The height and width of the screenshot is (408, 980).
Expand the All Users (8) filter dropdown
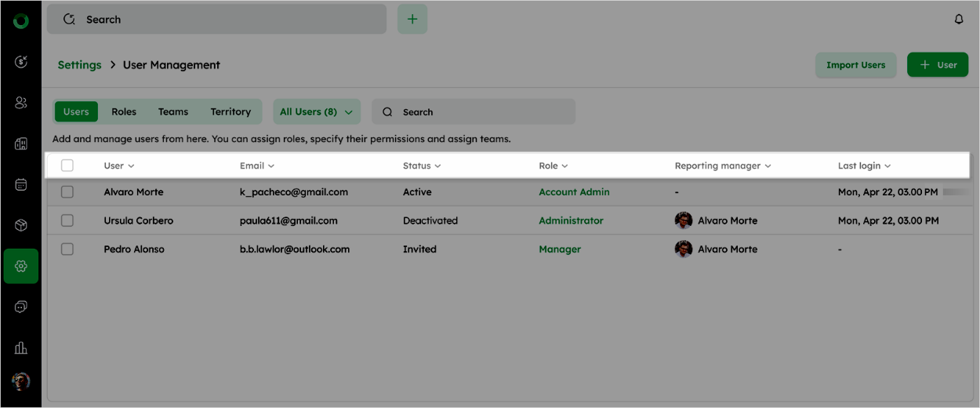[x=316, y=111]
